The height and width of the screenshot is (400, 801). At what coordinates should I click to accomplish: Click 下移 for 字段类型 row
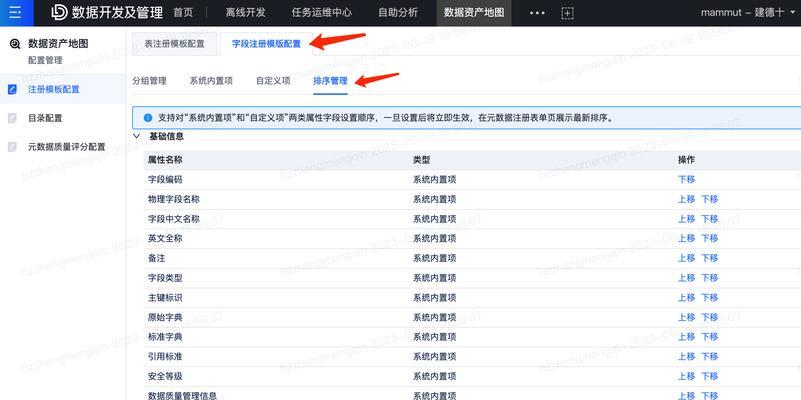(x=709, y=278)
